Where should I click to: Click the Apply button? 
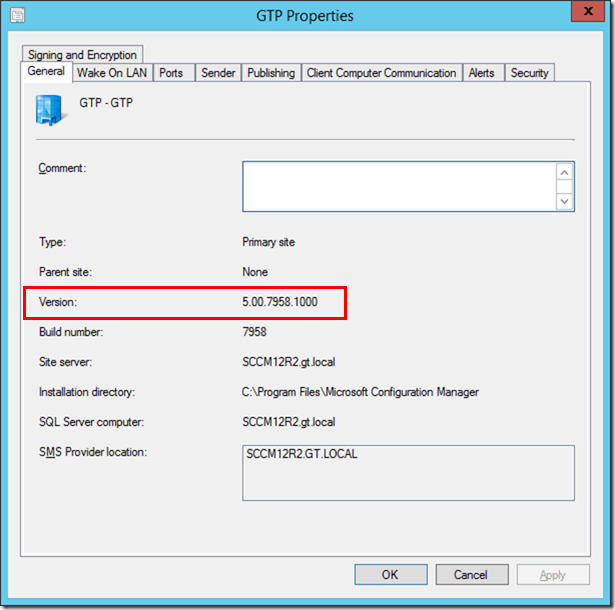[552, 575]
